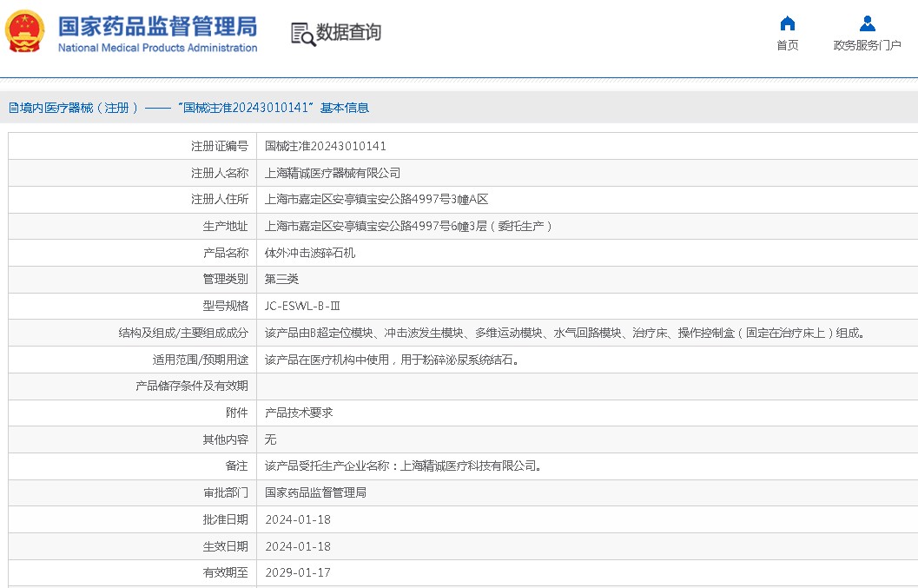918x588 pixels.
Task: Click the National Medical Products Administration subtitle
Action: click(x=157, y=48)
